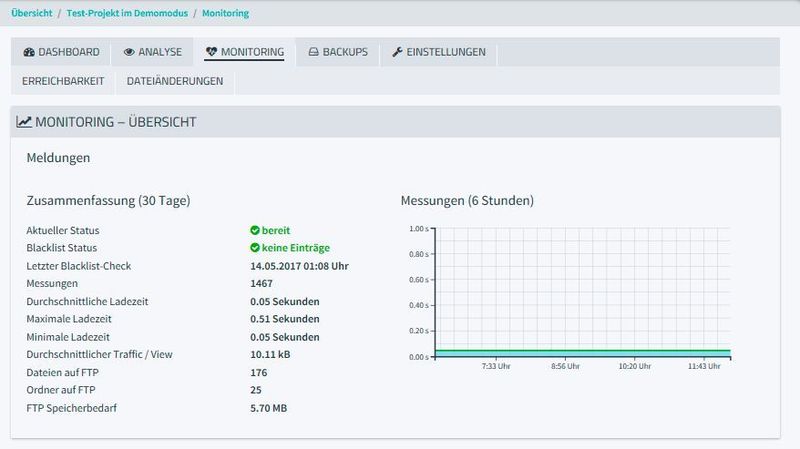The image size is (800, 449).
Task: Click the Letzter Blacklist-Check label
Action: pos(79,266)
